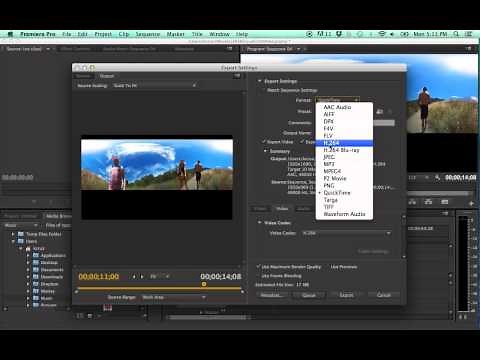This screenshot has width=480, height=360.
Task: Open the Project menu
Action: point(103,34)
